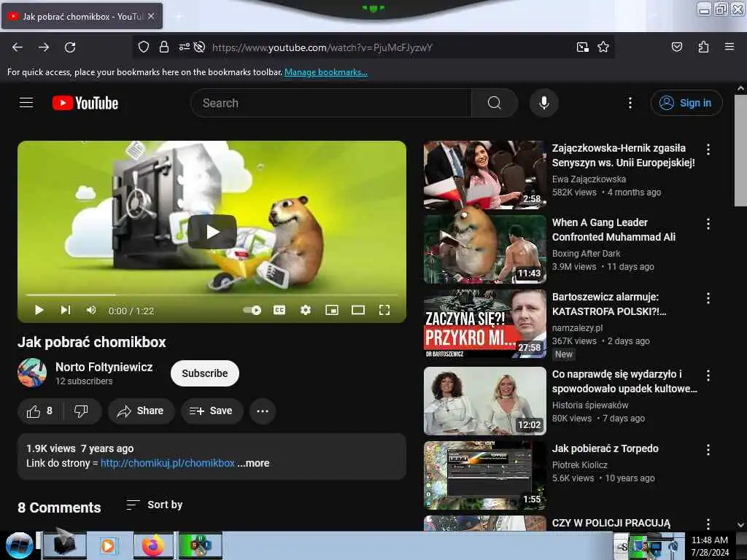
Task: Expand description with ...more
Action: (254, 463)
